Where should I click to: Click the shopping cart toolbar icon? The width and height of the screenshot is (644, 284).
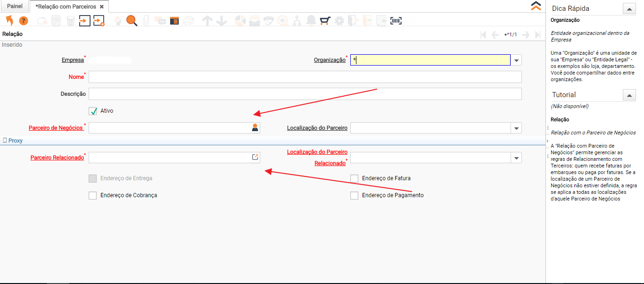pyautogui.click(x=325, y=21)
